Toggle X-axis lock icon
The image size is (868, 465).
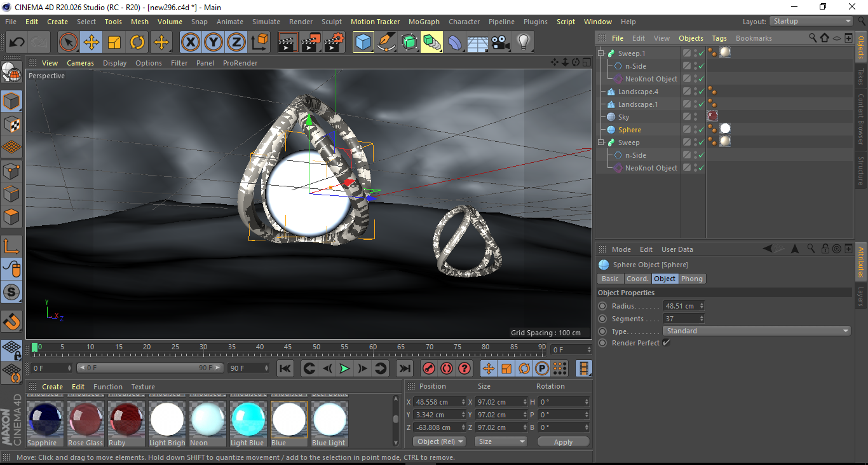[x=190, y=43]
